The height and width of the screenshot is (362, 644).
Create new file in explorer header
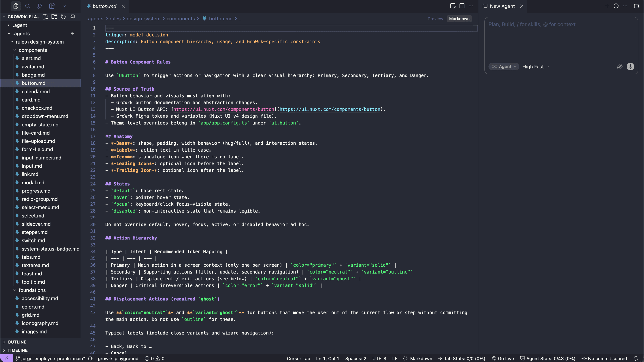coord(45,17)
